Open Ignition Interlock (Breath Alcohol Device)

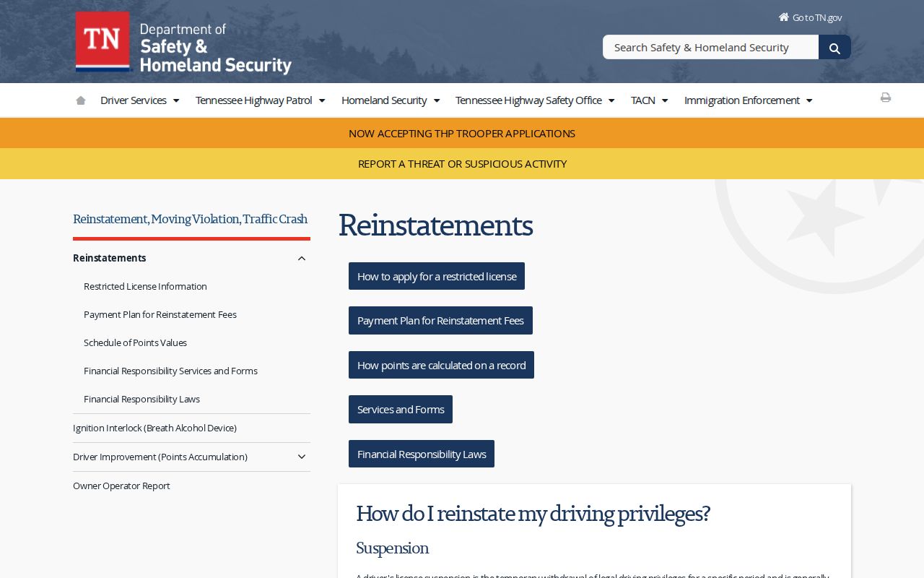click(x=154, y=428)
